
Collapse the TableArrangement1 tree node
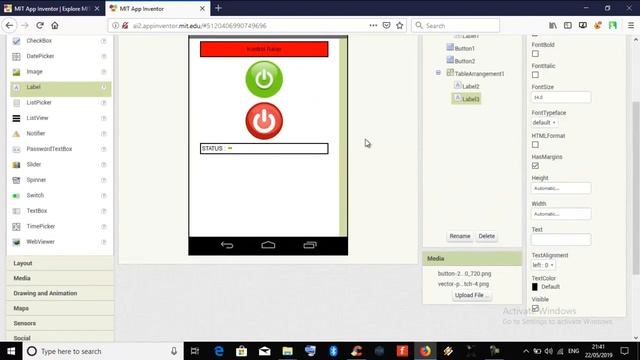(438, 73)
